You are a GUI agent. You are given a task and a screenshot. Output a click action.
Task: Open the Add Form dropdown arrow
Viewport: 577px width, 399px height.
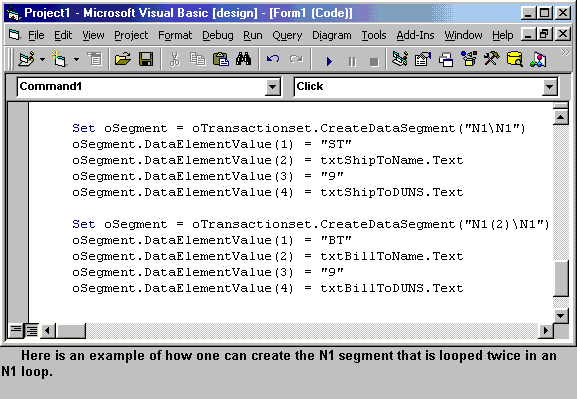tap(76, 59)
